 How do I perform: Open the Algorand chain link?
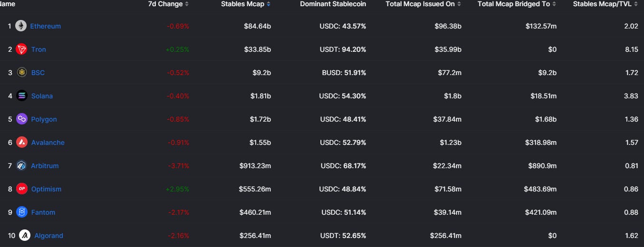coord(48,236)
